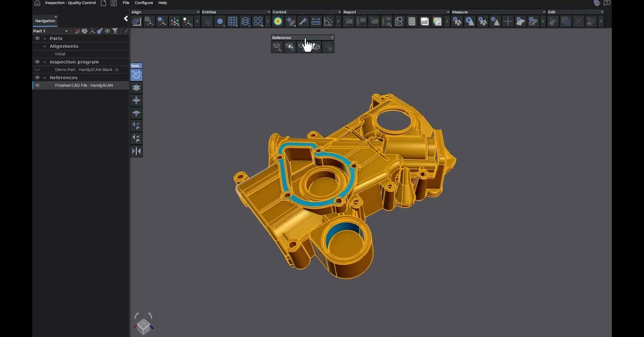The height and width of the screenshot is (337, 644).
Task: Show the hidden Demo Part scan
Action: point(37,70)
